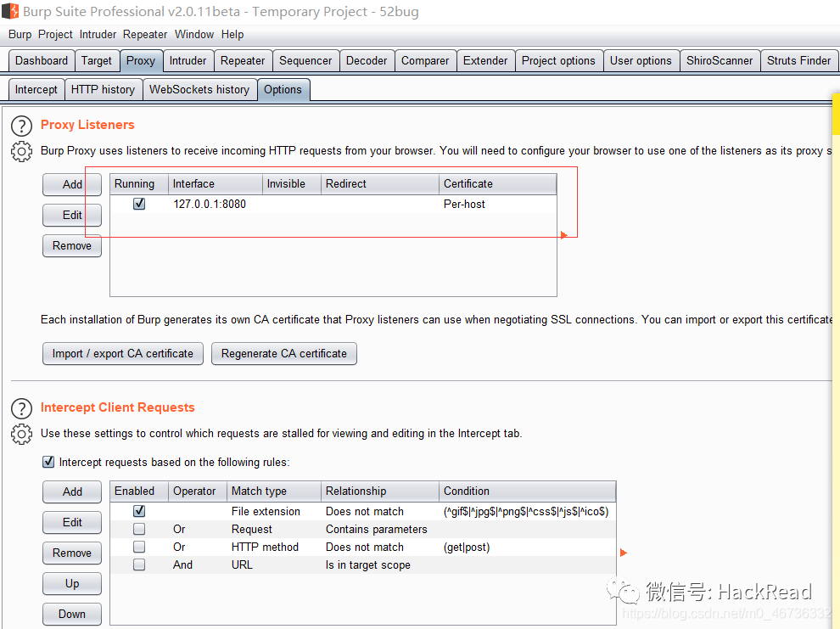The width and height of the screenshot is (840, 629).
Task: Open the Extender tab
Action: coord(485,60)
